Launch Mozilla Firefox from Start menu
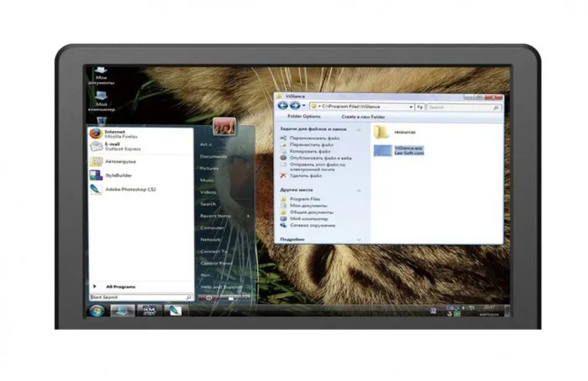The height and width of the screenshot is (381, 588). click(140, 133)
